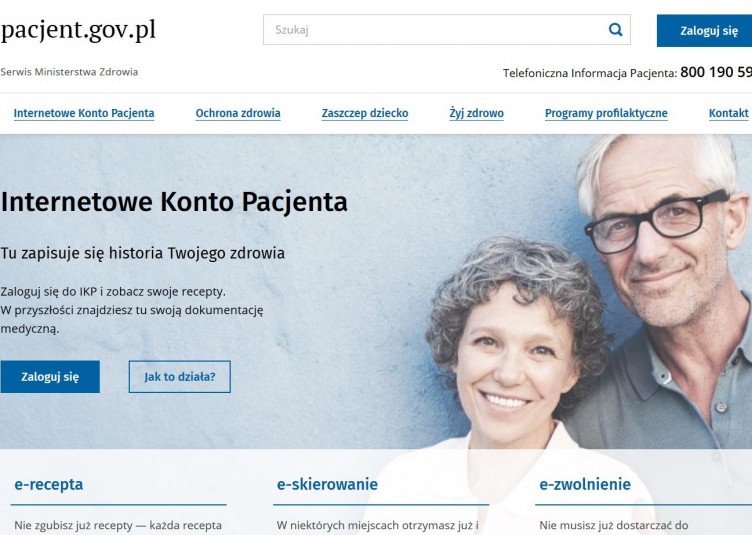Click the Serwis Ministerstwa Zdrowia subtitle
This screenshot has height=535, width=752.
69,72
